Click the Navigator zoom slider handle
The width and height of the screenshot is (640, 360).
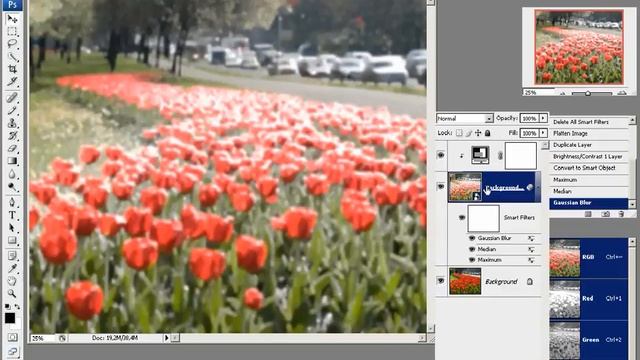coord(588,93)
